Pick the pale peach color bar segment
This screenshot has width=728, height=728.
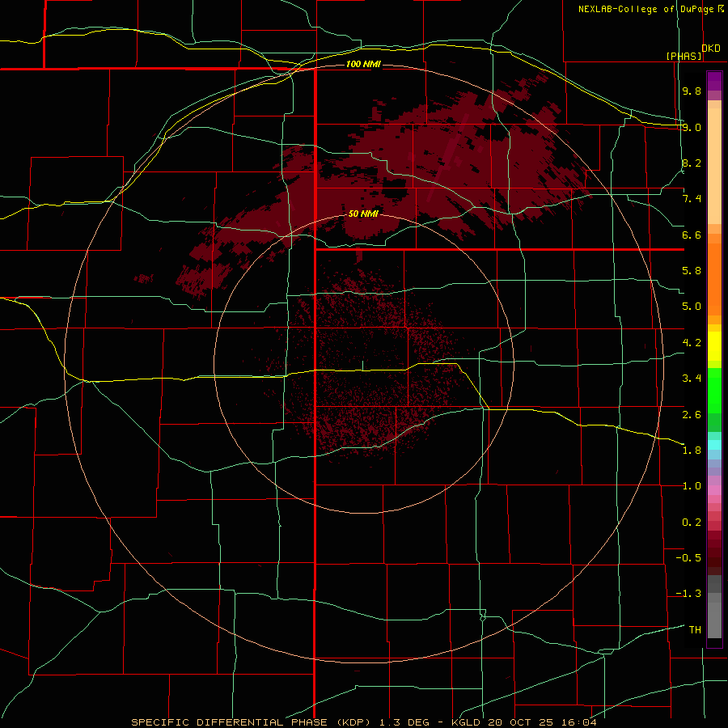click(x=714, y=166)
